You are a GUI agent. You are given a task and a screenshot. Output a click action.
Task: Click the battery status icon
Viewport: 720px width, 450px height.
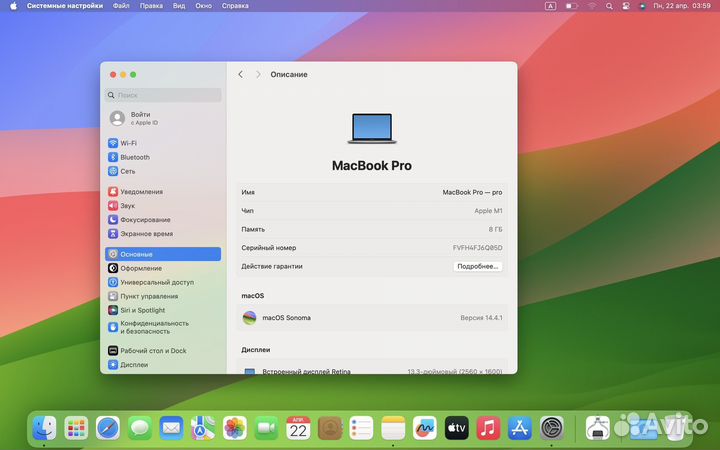pos(571,6)
